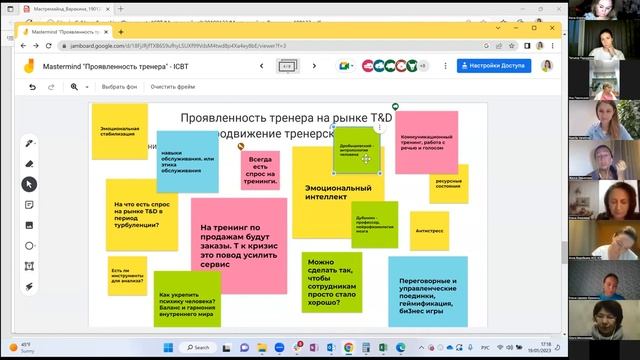Click the zoom magnifier icon
Image resolution: width=640 pixels, height=360 pixels.
[74, 87]
